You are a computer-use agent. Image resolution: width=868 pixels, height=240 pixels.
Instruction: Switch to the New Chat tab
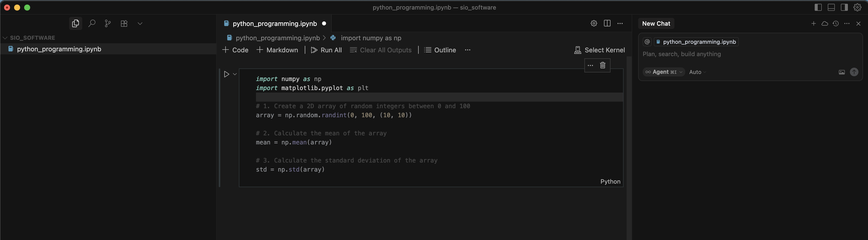[656, 24]
